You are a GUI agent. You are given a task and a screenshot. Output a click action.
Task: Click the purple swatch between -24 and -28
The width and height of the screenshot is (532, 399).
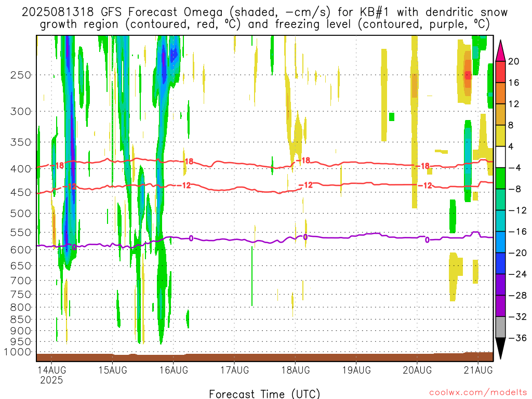pos(500,285)
